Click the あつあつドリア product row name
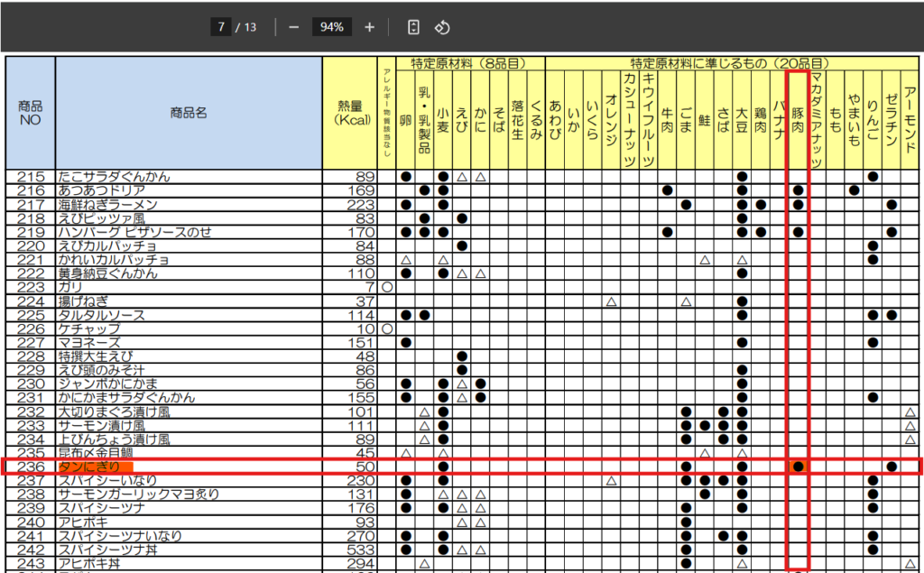Viewport: 924px width, 573px height. pos(102,190)
